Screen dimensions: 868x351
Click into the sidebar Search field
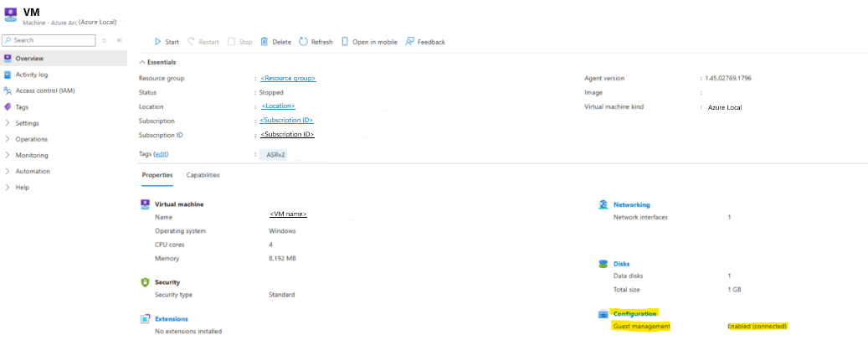click(49, 40)
